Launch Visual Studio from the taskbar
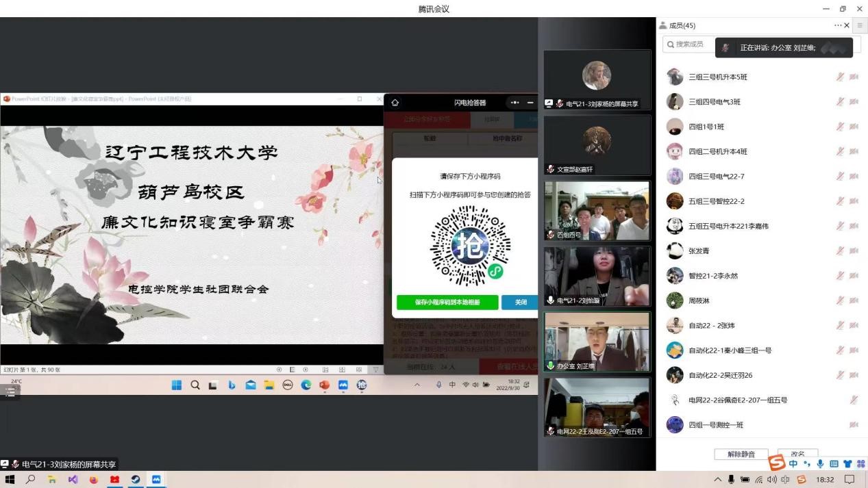Viewport: 868px width, 488px height. point(73,480)
